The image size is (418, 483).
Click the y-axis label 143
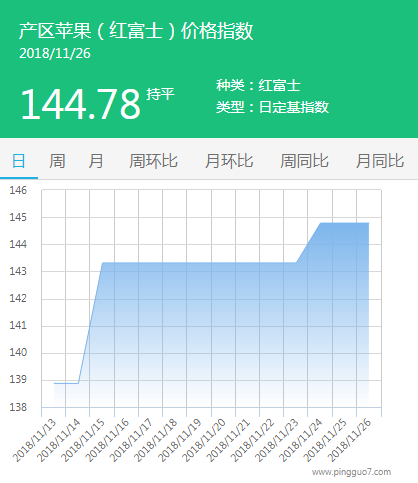coord(18,271)
